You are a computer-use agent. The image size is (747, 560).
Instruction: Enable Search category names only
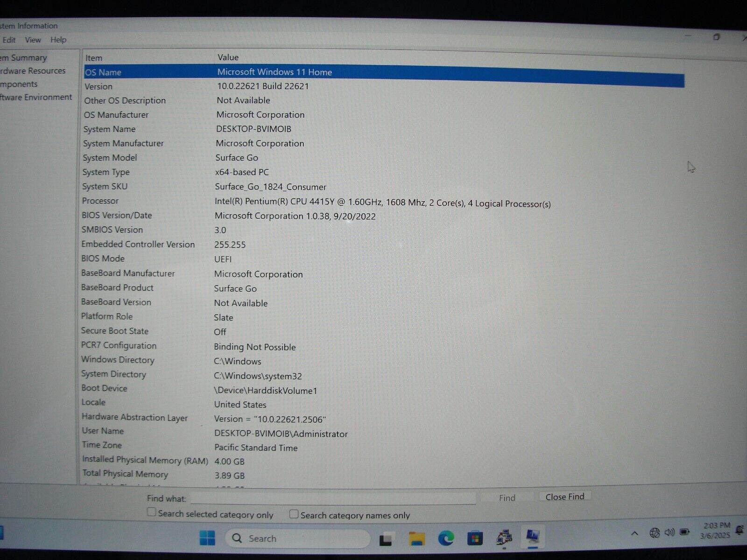pyautogui.click(x=294, y=513)
